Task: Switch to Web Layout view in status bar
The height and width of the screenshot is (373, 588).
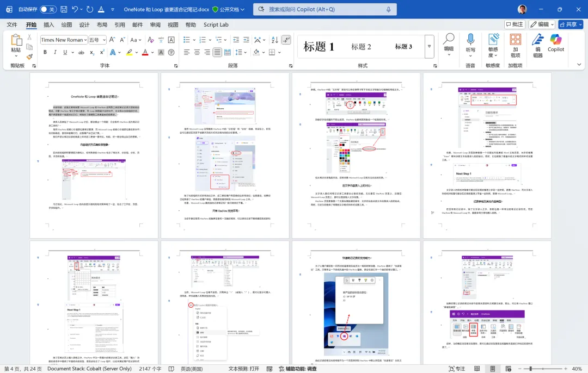Action: tap(508, 369)
